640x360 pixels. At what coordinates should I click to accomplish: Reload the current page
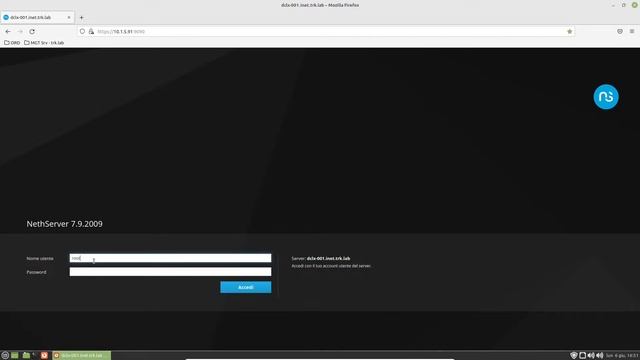tap(32, 31)
